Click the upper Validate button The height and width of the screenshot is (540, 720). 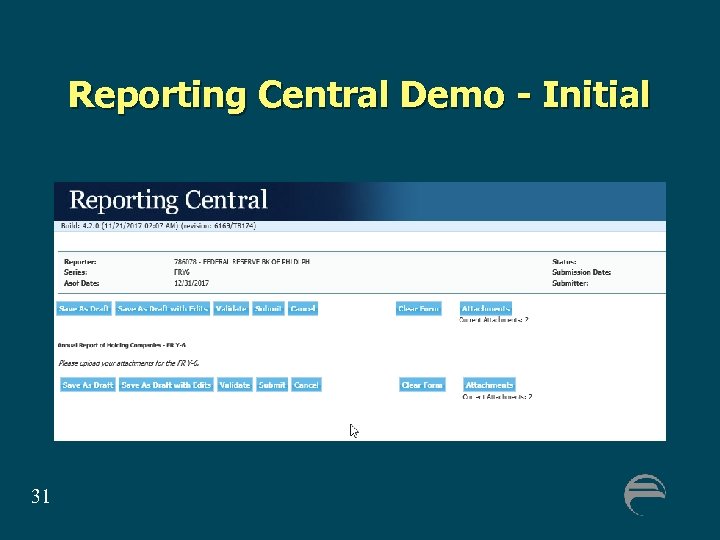[x=231, y=309]
